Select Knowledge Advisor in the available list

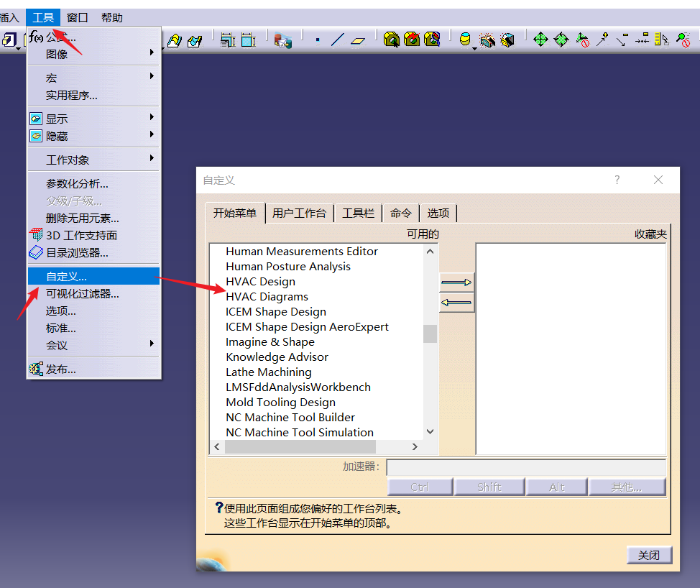[277, 357]
